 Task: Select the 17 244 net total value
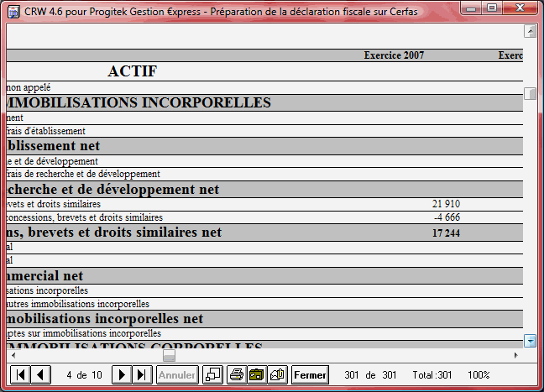(x=446, y=233)
